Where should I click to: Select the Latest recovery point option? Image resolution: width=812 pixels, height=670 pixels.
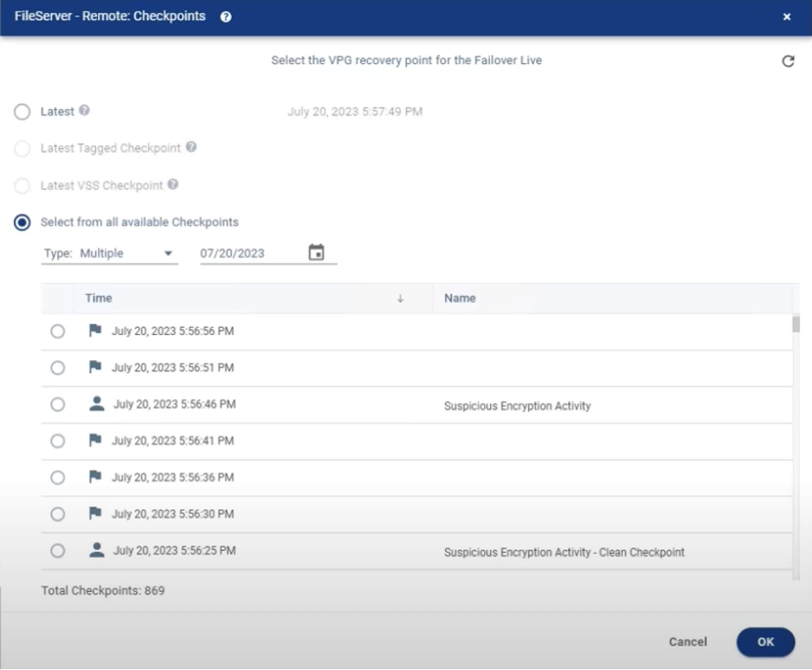coord(23,111)
